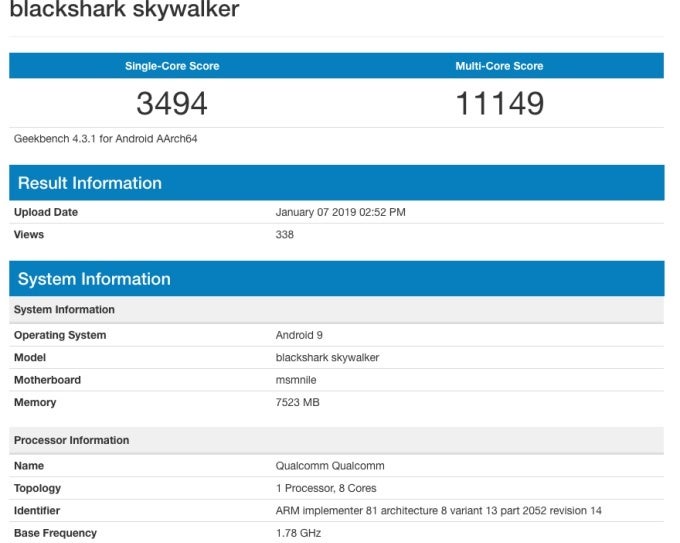Click the Result Information section header
Screen dimensions: 680x543
[337, 183]
